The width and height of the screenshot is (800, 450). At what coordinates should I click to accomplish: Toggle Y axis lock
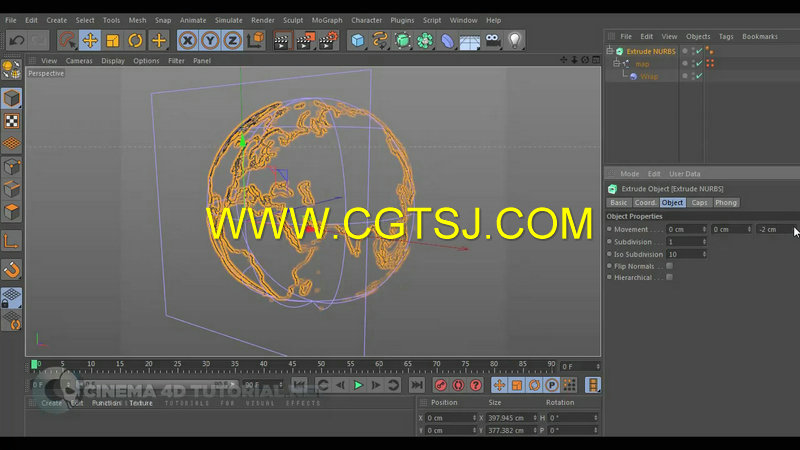click(x=210, y=40)
